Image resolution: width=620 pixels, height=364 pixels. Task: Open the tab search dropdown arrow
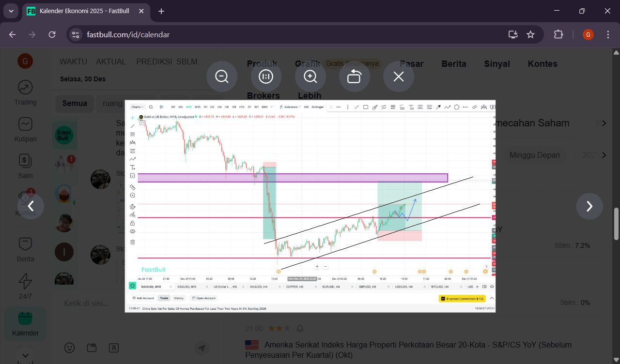pyautogui.click(x=11, y=11)
